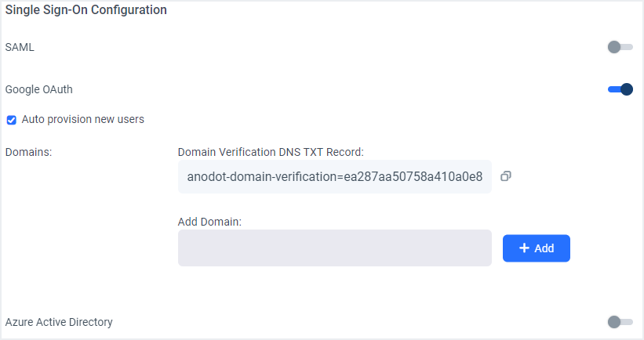
Task: Copy the DNS TXT record value
Action: tap(506, 176)
